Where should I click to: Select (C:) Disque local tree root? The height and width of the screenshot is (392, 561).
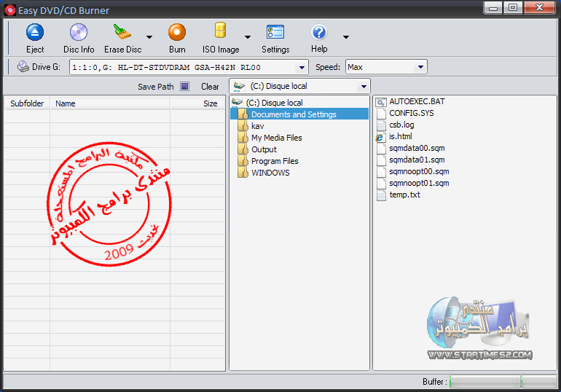point(274,103)
